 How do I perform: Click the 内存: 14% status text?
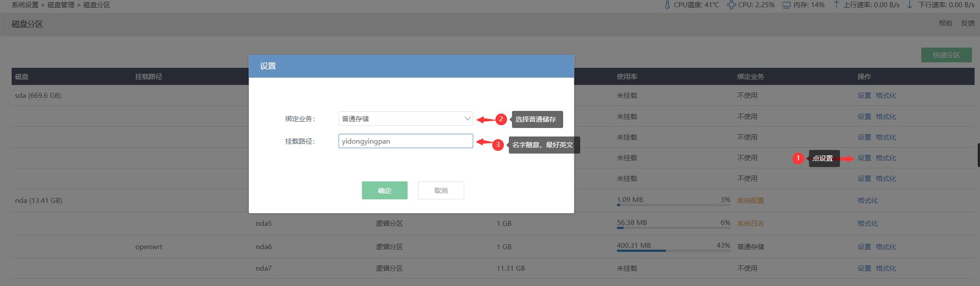[x=809, y=5]
